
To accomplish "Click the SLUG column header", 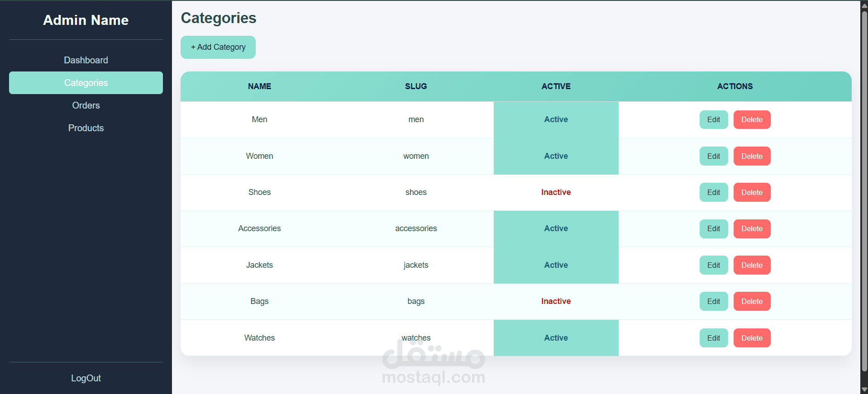I will tap(416, 86).
